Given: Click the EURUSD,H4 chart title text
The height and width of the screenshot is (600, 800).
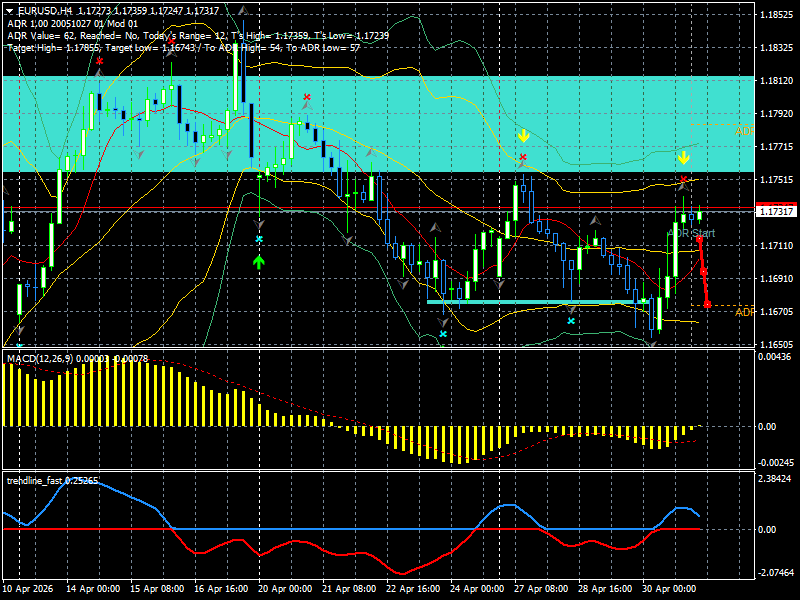Looking at the screenshot, I should coord(45,11).
